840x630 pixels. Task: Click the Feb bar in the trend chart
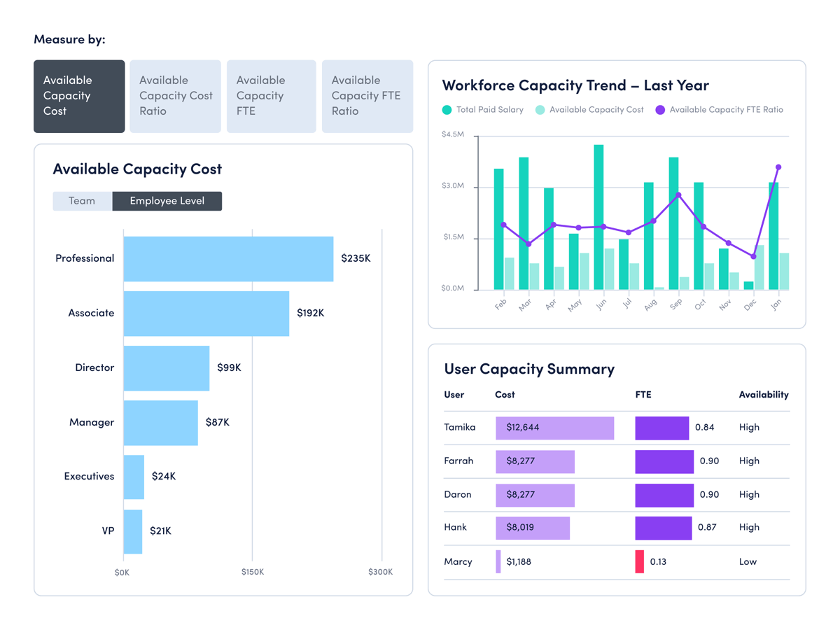coord(498,224)
